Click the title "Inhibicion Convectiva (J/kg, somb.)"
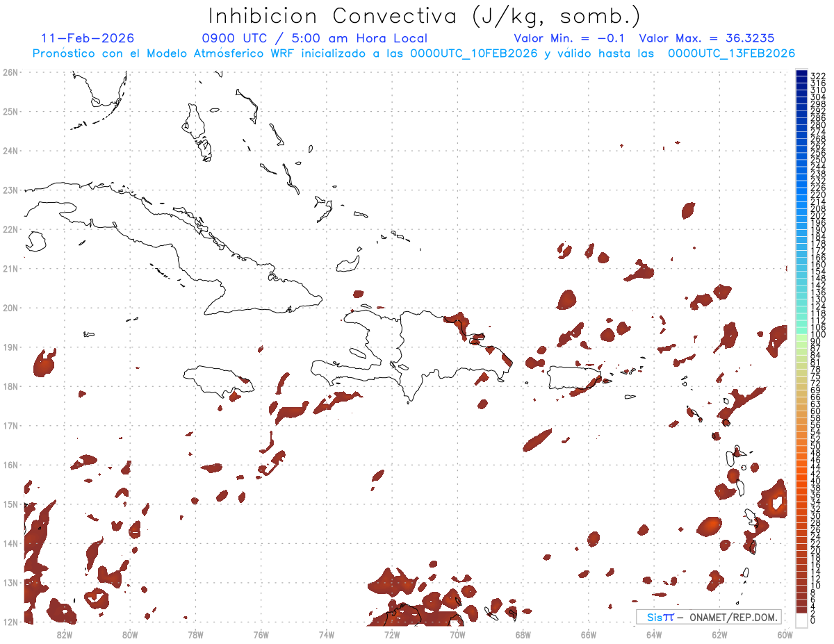Screen dimensions: 834x644 tap(425, 16)
